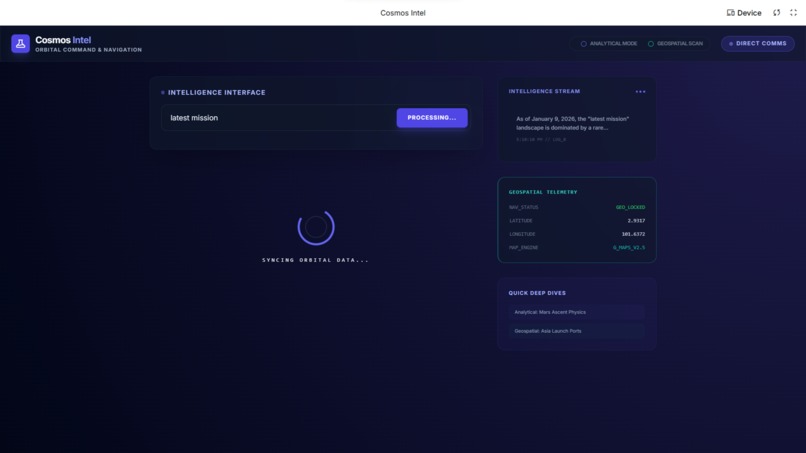Click the orbital sync loading spinner
The image size is (806, 453).
[316, 227]
